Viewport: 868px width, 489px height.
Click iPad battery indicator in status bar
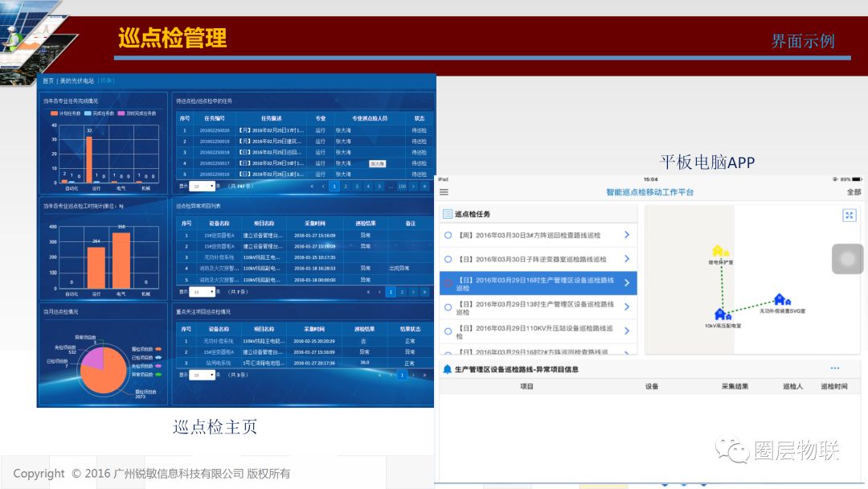coord(857,179)
